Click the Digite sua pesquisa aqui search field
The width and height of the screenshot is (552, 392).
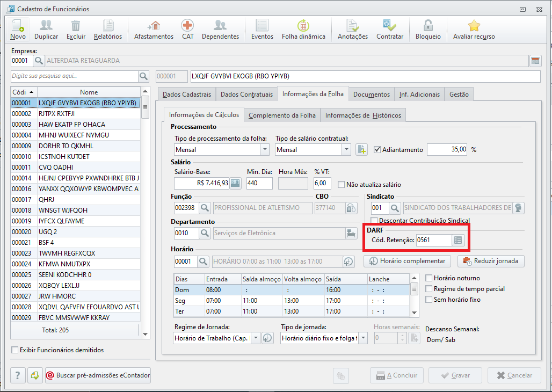click(75, 76)
